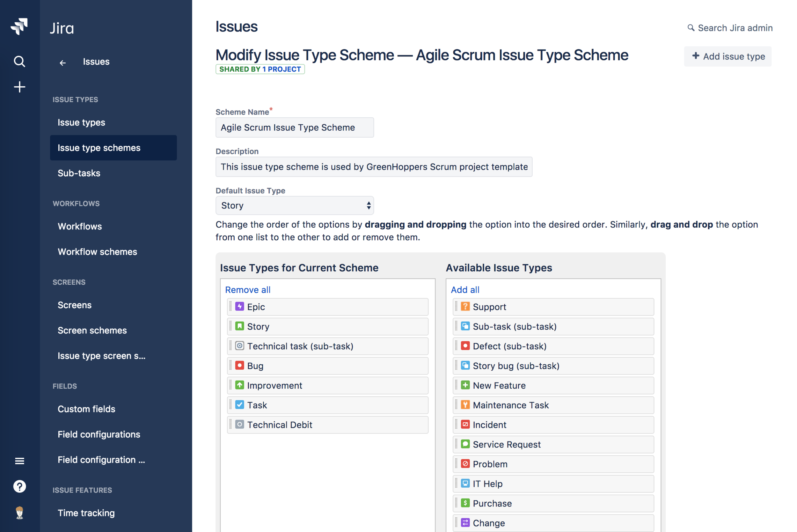Open Sub-tasks sidebar item
The width and height of the screenshot is (797, 532).
click(79, 173)
